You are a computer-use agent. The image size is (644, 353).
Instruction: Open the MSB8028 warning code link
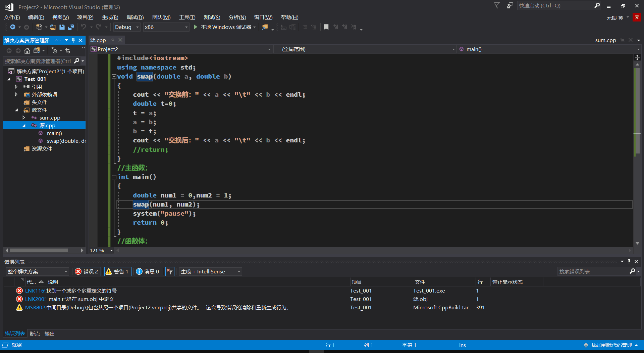coord(35,307)
